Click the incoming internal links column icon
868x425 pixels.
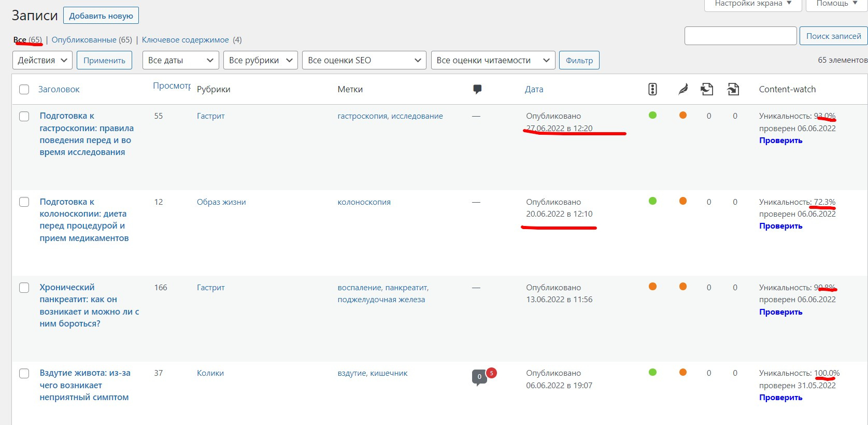[x=733, y=89]
